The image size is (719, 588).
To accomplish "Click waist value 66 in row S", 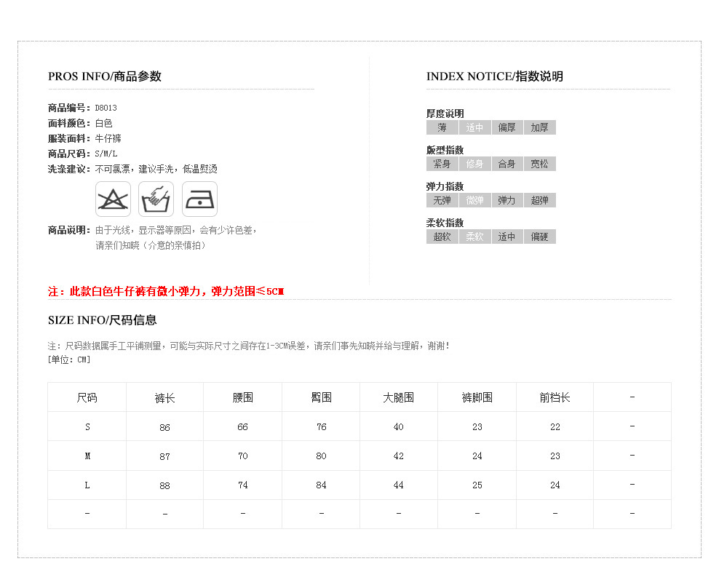I will coord(242,427).
